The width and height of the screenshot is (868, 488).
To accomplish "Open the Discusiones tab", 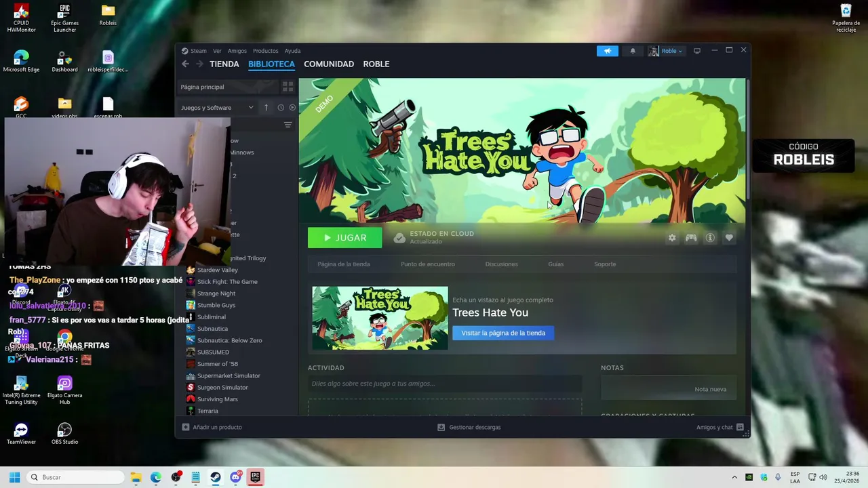I will coord(501,264).
